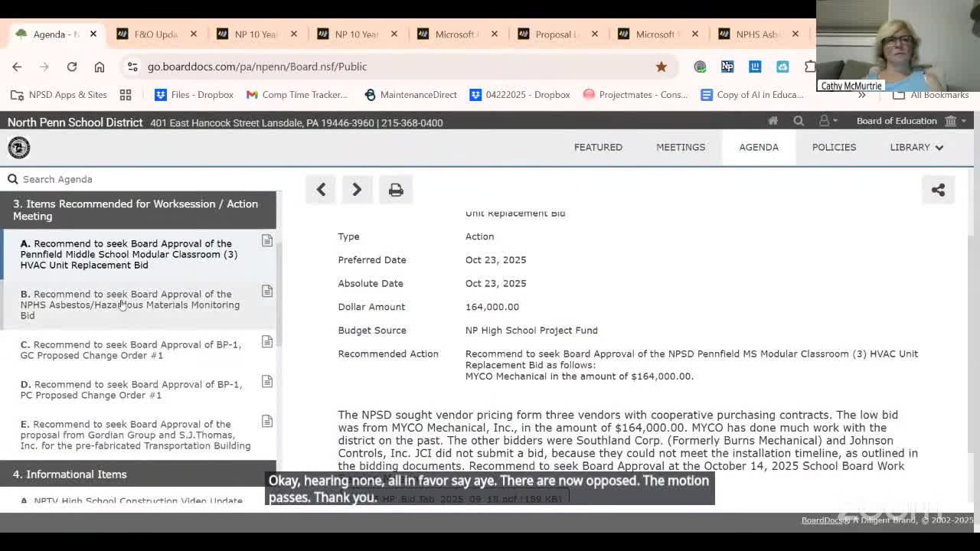Click the BoardDocs footer link
This screenshot has width=980, height=551.
click(x=824, y=520)
